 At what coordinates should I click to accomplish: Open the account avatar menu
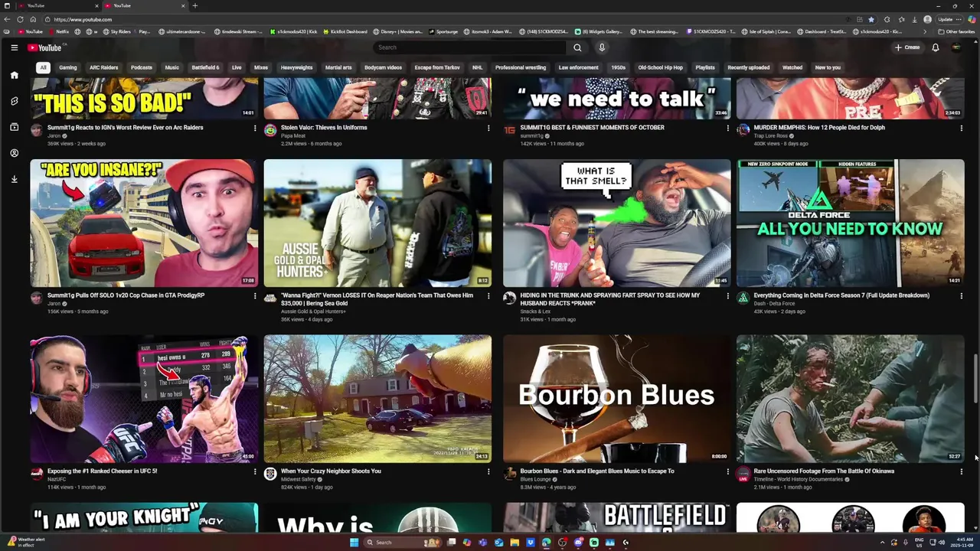tap(956, 47)
